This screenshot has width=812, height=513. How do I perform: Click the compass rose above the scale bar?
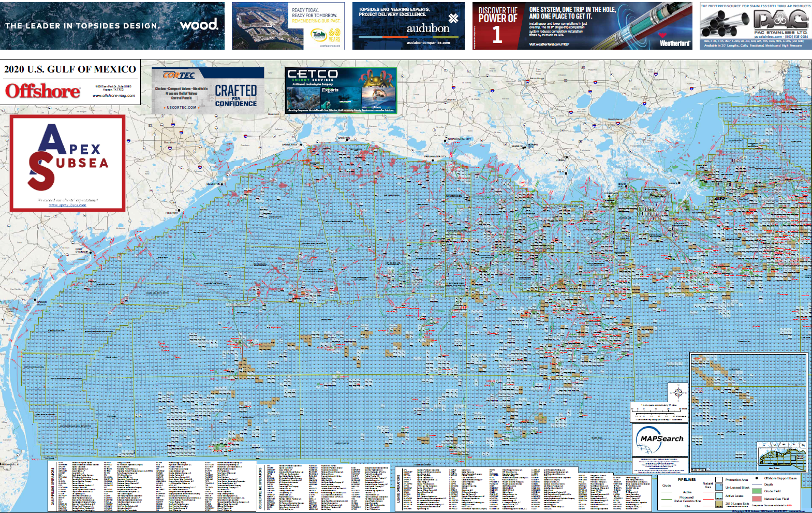click(678, 392)
